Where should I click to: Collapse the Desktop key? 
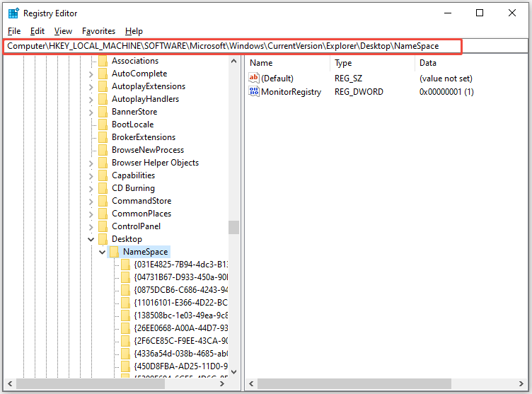(91, 240)
